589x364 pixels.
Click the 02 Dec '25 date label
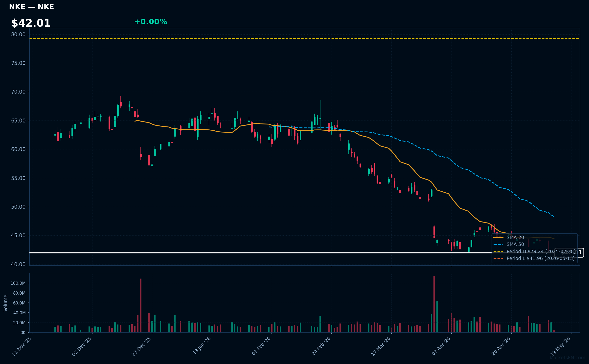click(x=82, y=346)
